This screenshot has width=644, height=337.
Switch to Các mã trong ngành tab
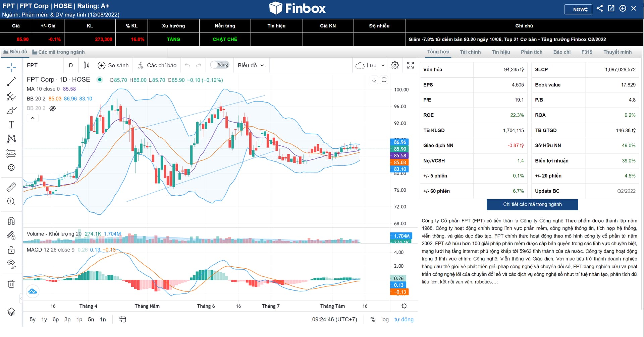pyautogui.click(x=58, y=52)
